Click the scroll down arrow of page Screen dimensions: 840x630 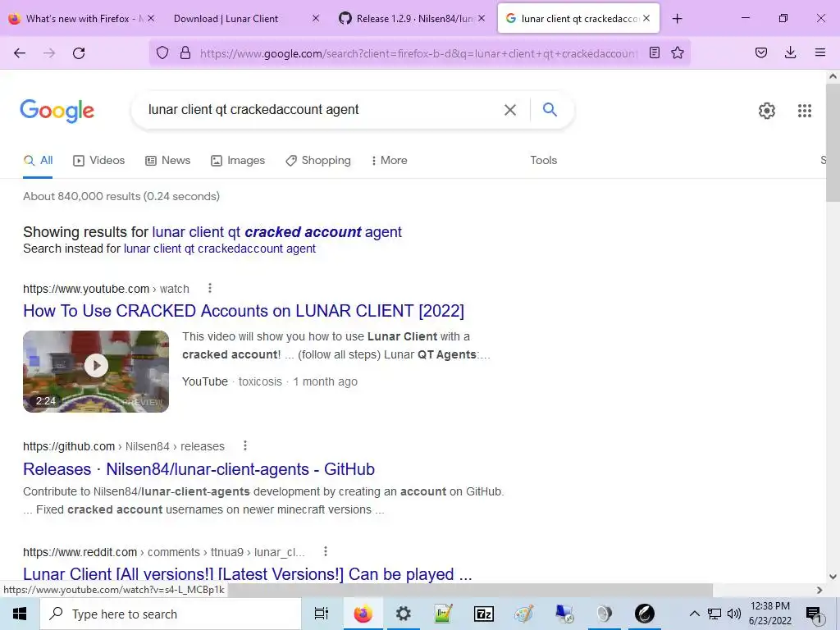833,577
